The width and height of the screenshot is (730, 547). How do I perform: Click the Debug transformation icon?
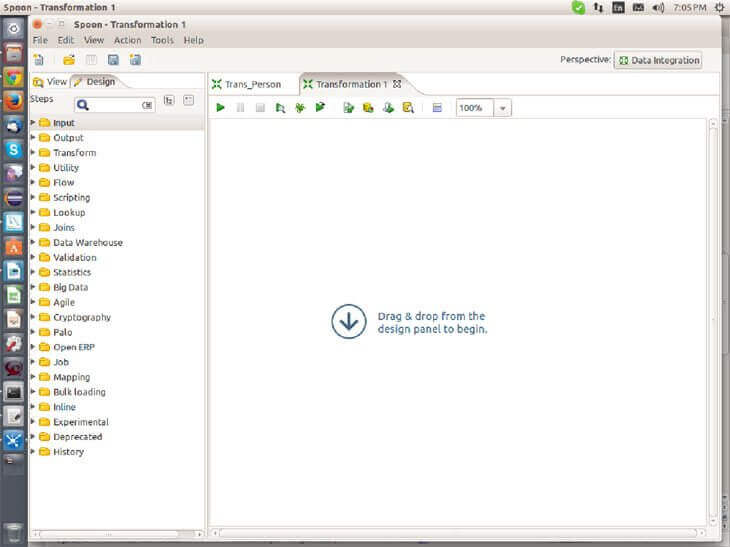tap(300, 108)
